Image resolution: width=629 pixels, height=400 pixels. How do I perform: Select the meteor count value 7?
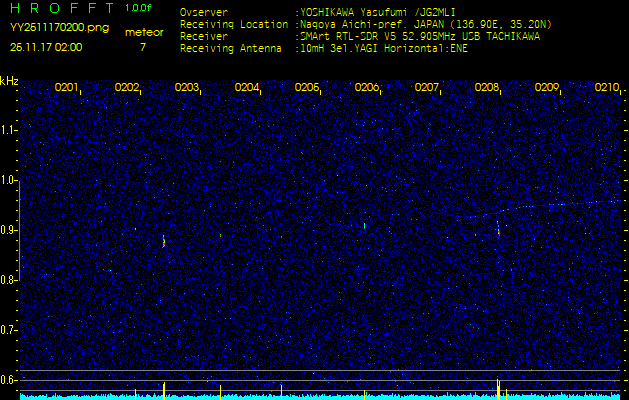[x=143, y=47]
